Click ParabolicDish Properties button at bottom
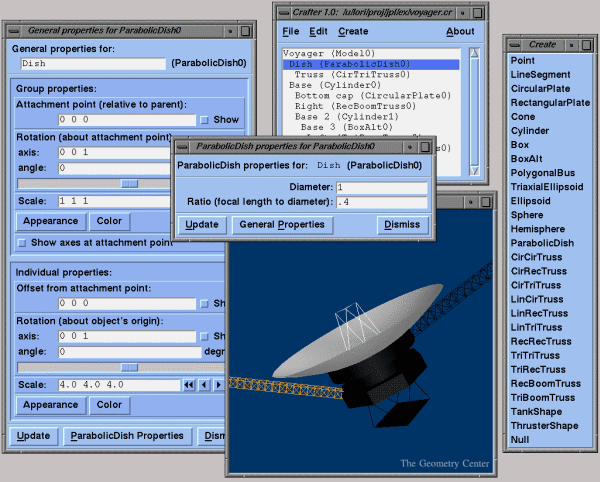 [126, 436]
